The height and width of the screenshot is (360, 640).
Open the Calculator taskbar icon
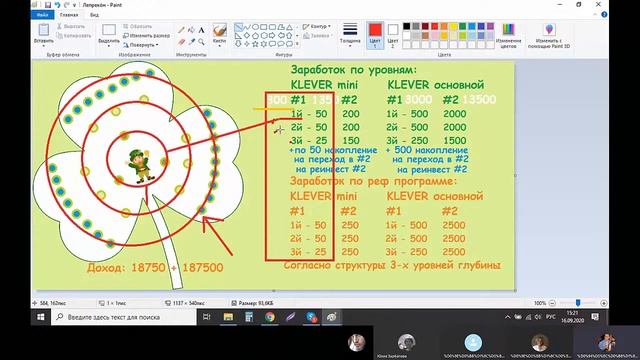point(249,317)
